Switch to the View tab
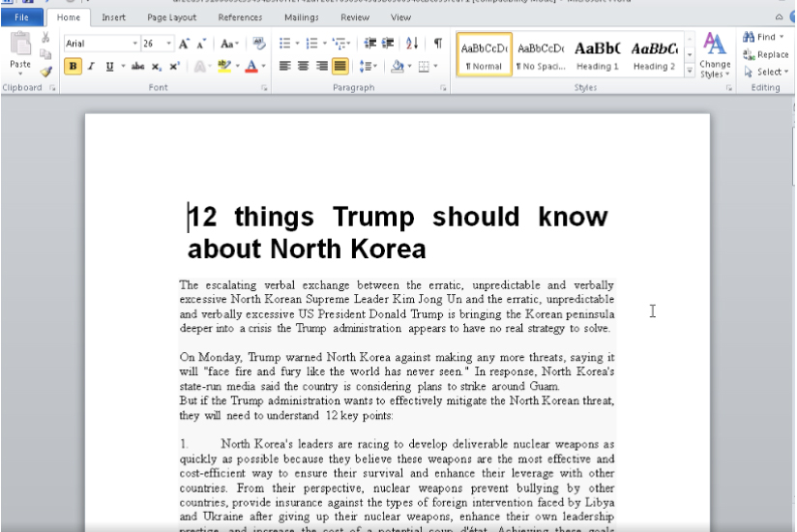Image resolution: width=797 pixels, height=532 pixels. [400, 17]
